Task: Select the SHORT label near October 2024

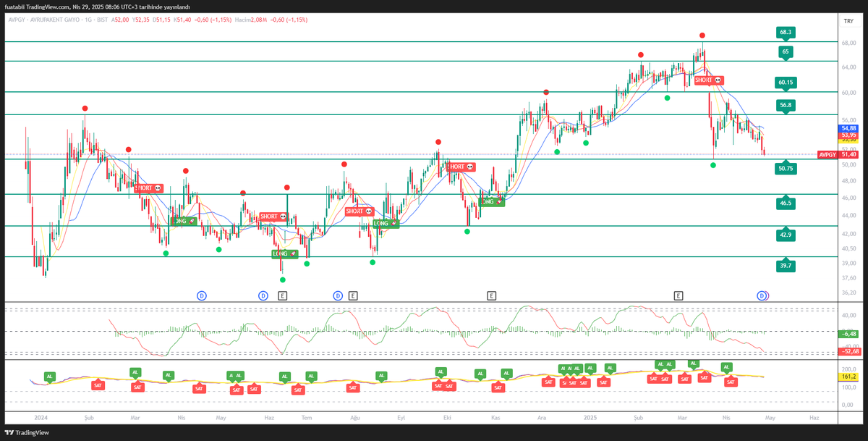Action: (461, 167)
